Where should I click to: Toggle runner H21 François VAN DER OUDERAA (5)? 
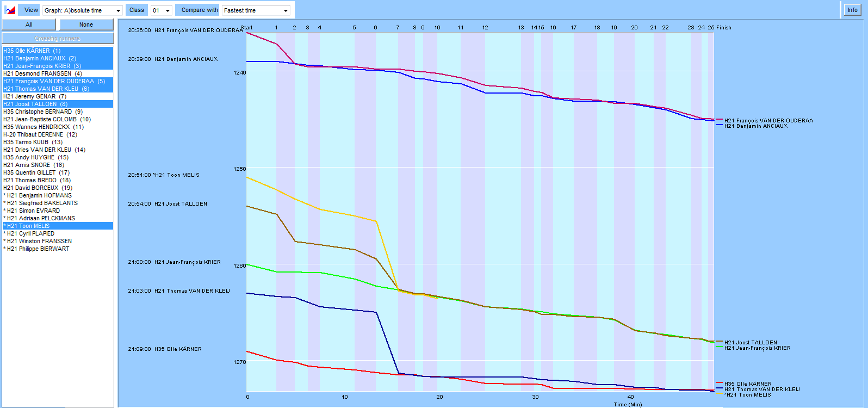click(58, 81)
